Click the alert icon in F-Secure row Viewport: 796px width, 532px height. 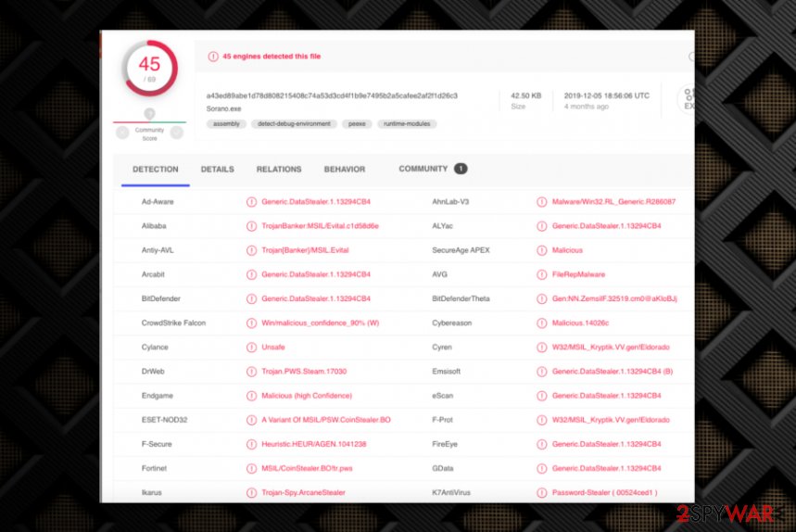[x=251, y=444]
